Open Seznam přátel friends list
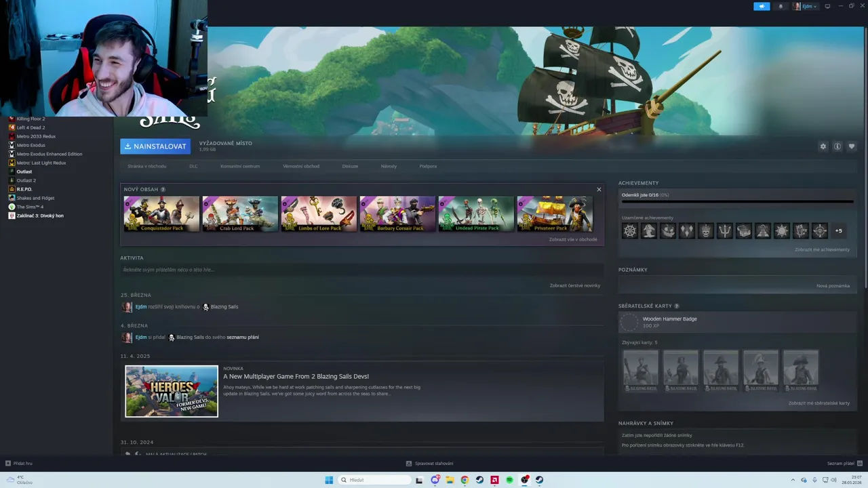The image size is (868, 488). point(844,464)
